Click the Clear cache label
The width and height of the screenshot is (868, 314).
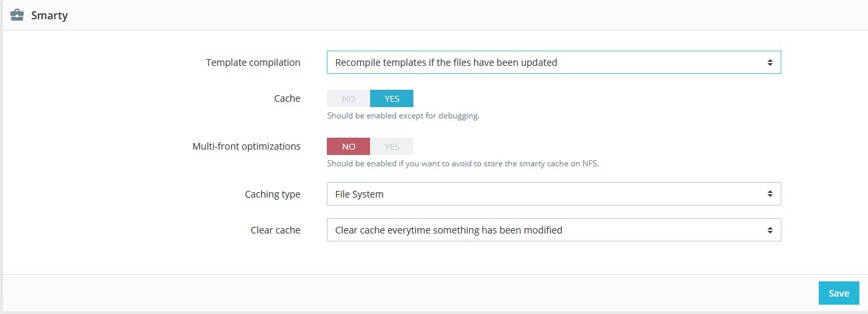coord(277,230)
